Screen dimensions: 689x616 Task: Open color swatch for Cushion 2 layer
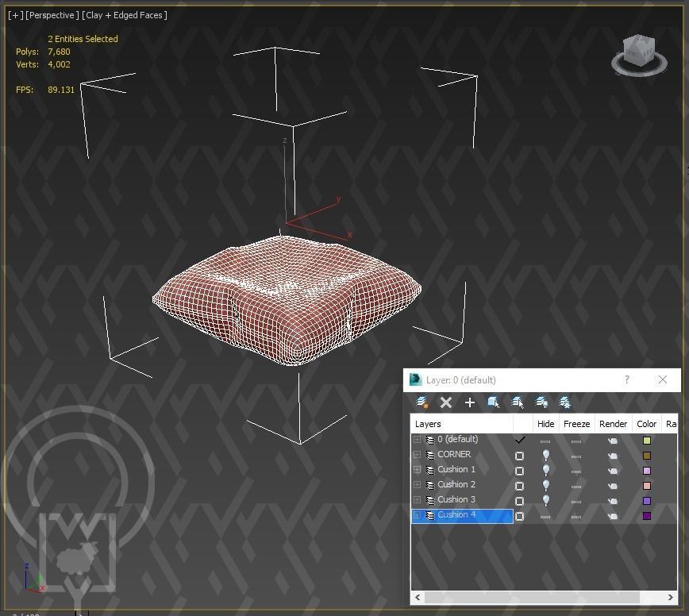click(x=646, y=486)
